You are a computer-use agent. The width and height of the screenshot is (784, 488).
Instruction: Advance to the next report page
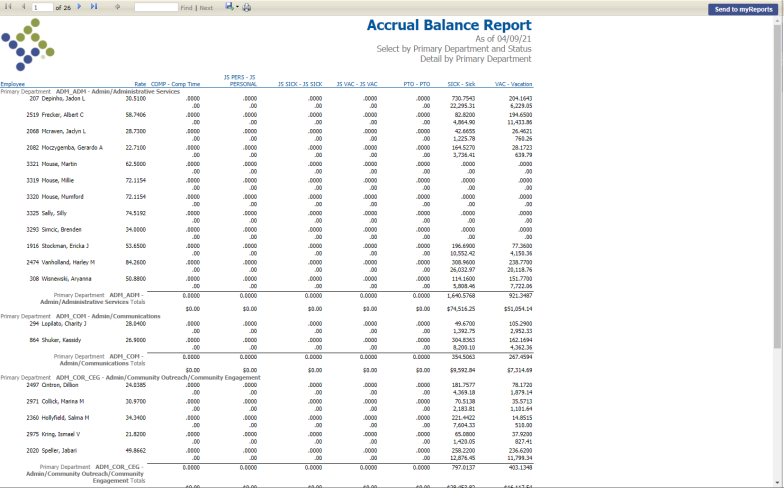click(x=79, y=6)
